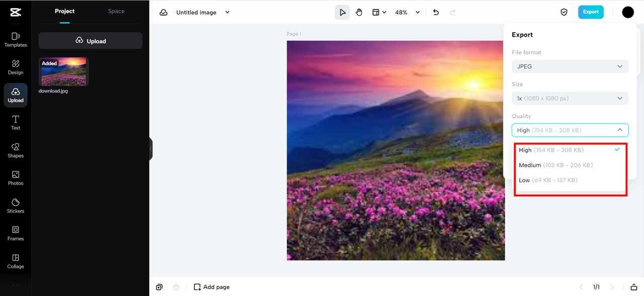Open the Collage panel
Screen dimensions: 644x296
[16, 261]
